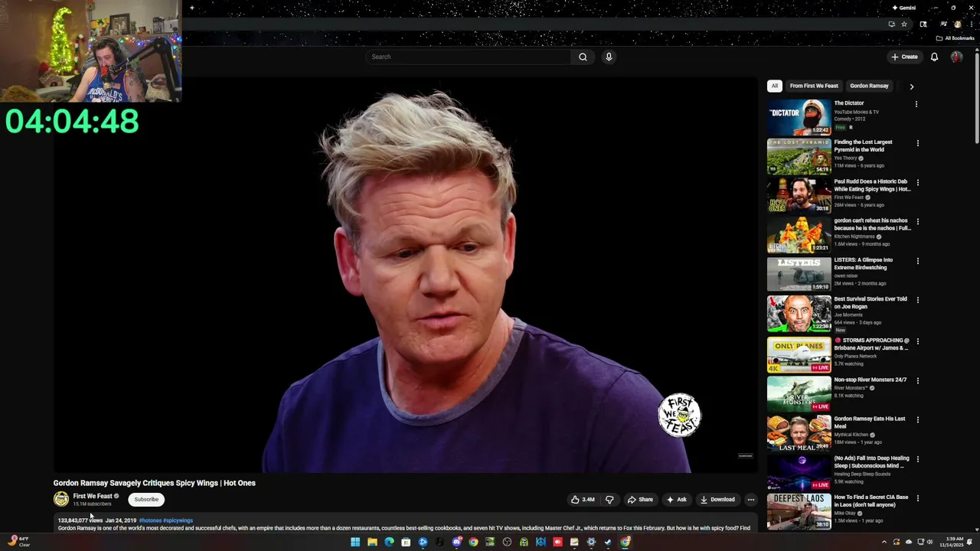Open File Explorer from the taskbar
Screen dimensions: 980x551
point(372,542)
